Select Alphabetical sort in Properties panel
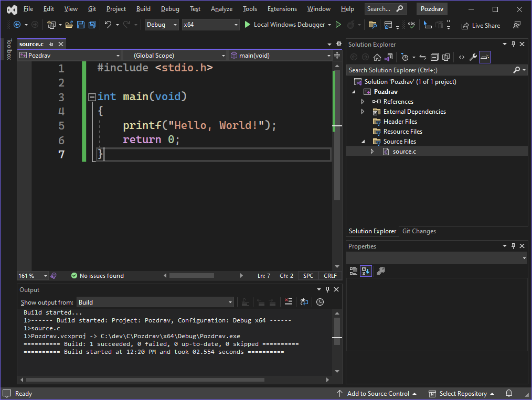The image size is (532, 400). point(366,271)
